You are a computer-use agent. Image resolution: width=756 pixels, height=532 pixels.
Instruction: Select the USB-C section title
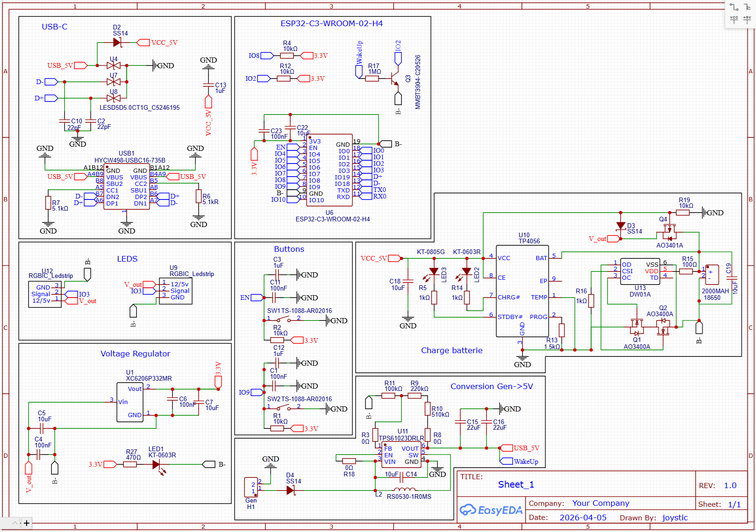click(55, 27)
